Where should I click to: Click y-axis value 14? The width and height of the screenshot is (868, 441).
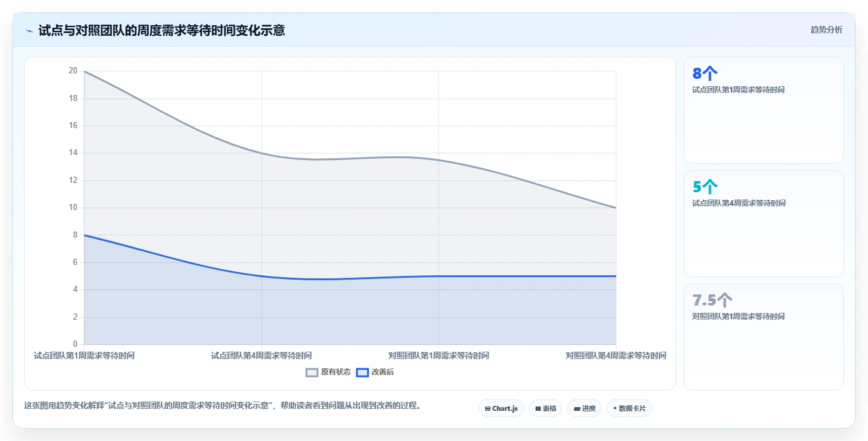73,153
